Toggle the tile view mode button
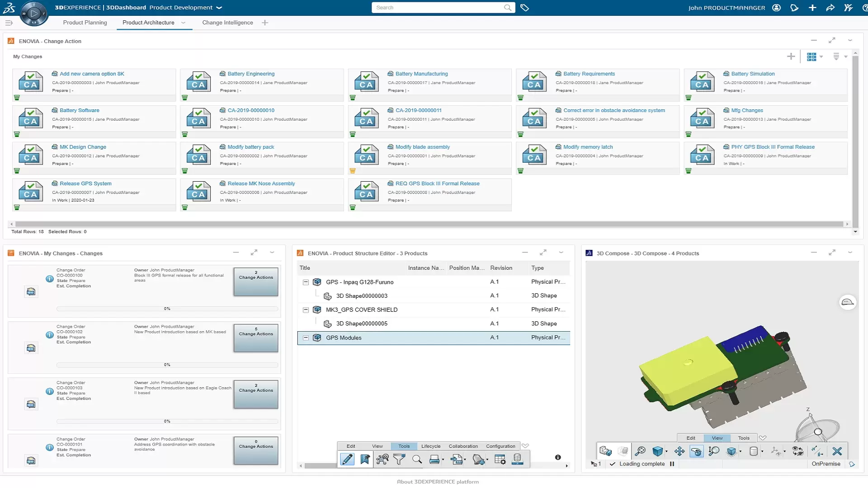 (x=811, y=56)
